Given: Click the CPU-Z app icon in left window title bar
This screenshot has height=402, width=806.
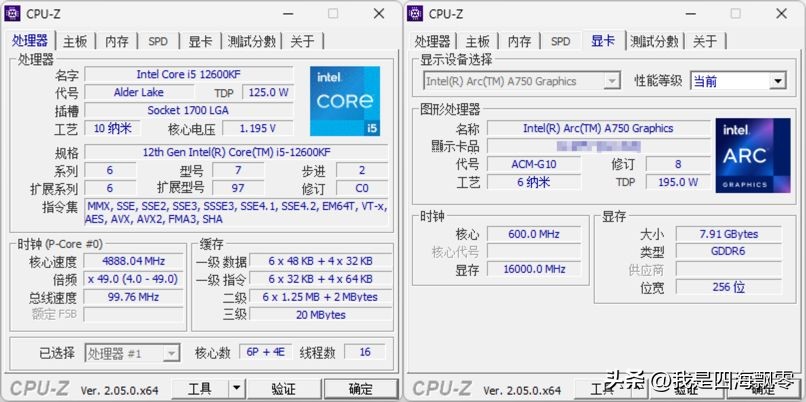Looking at the screenshot, I should coord(12,14).
